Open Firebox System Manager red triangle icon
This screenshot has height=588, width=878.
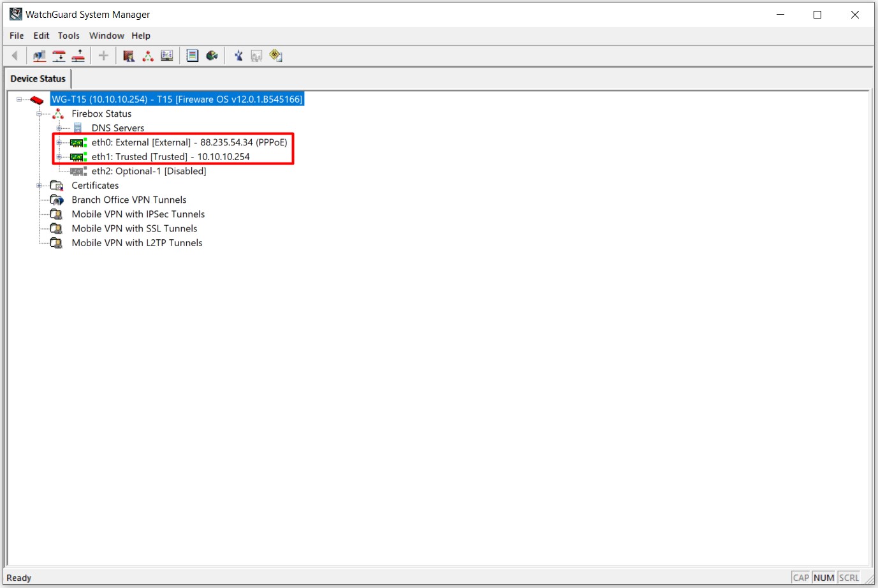pyautogui.click(x=148, y=55)
